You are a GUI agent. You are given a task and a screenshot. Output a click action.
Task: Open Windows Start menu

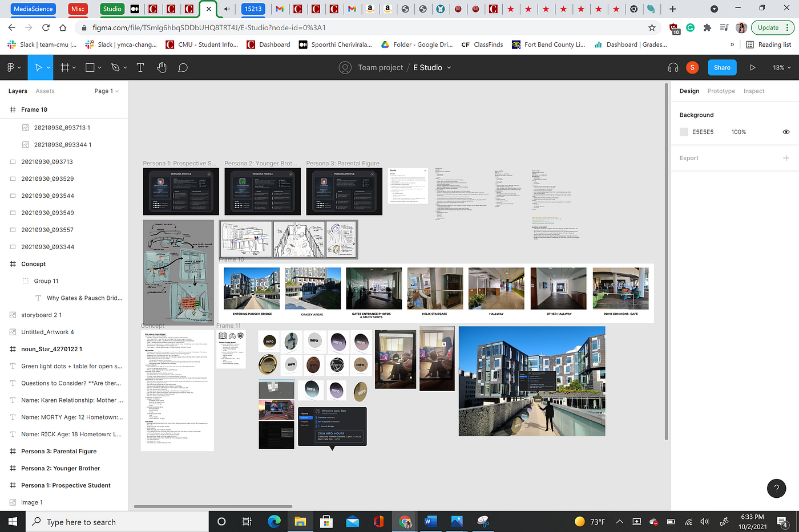click(13, 521)
